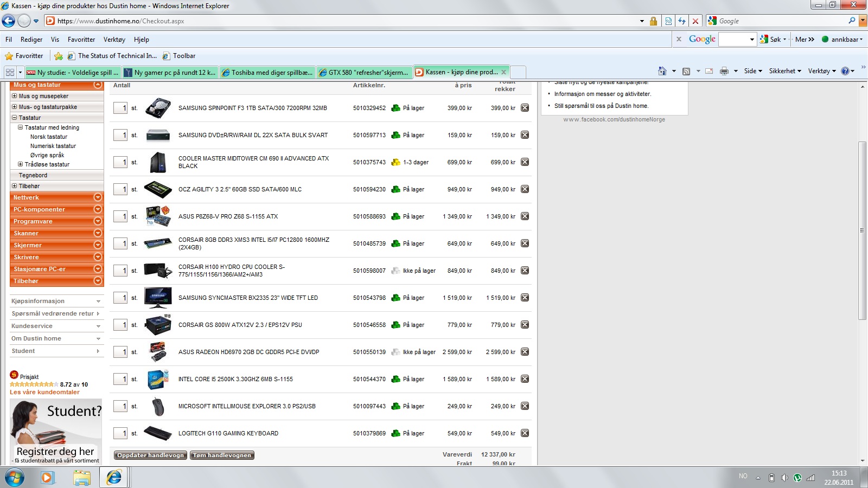Switch to the GTX 580 refresher tab
Image resolution: width=868 pixels, height=488 pixels.
coord(364,72)
